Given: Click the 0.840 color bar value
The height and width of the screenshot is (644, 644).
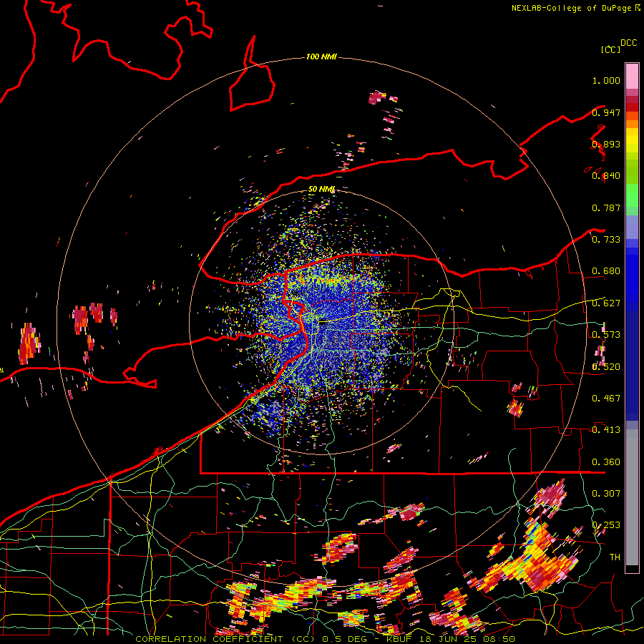Looking at the screenshot, I should (606, 176).
